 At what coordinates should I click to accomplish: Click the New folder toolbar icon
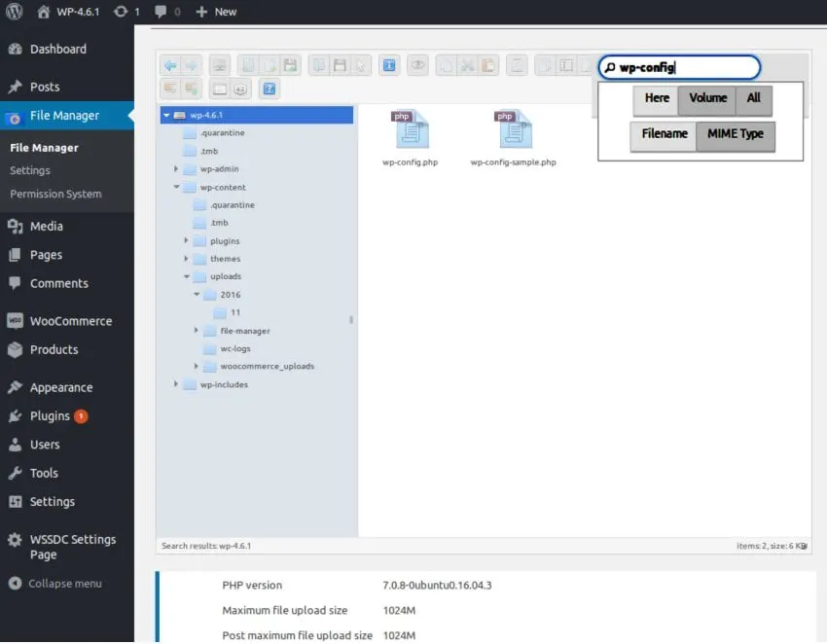(248, 65)
